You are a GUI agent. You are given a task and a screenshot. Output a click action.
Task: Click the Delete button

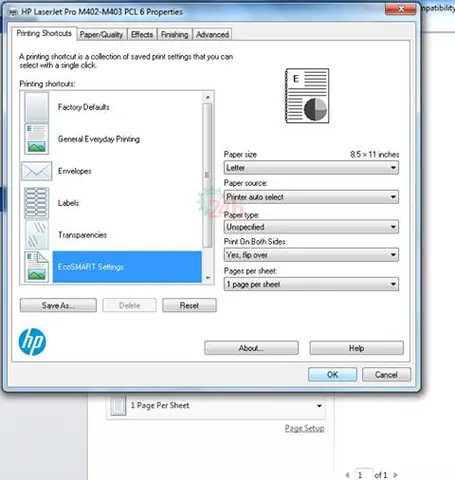coord(130,305)
